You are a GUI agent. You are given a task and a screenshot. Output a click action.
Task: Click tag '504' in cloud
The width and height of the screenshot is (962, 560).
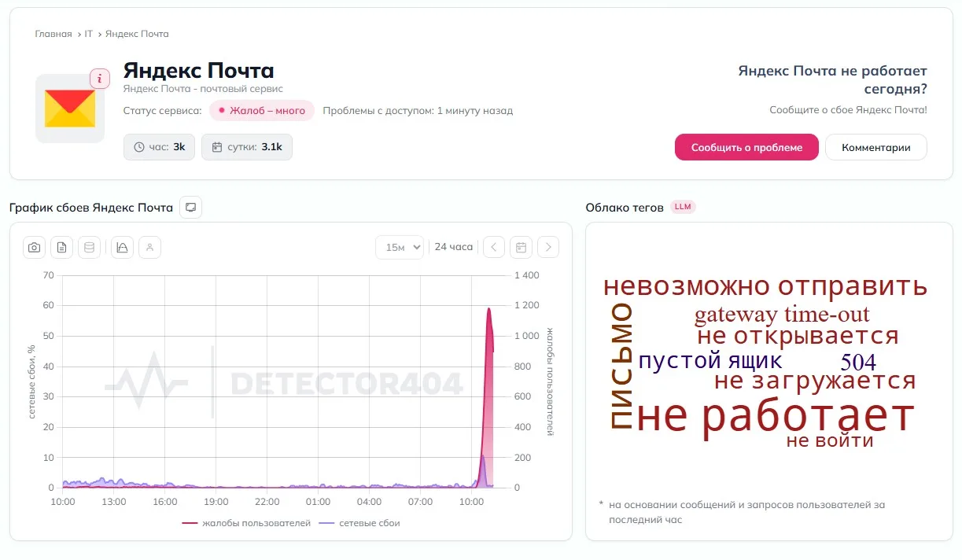(858, 363)
